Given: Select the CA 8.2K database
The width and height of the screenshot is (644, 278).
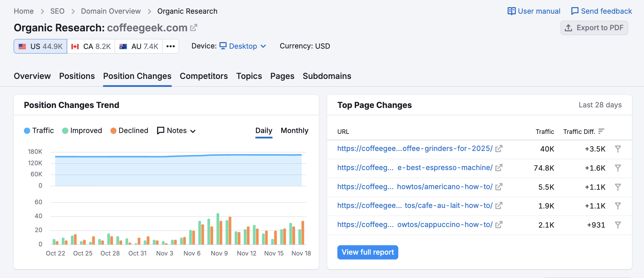Looking at the screenshot, I should click(91, 46).
